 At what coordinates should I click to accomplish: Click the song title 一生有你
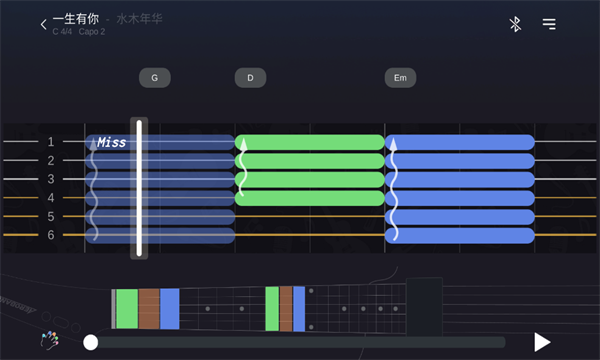coord(76,19)
